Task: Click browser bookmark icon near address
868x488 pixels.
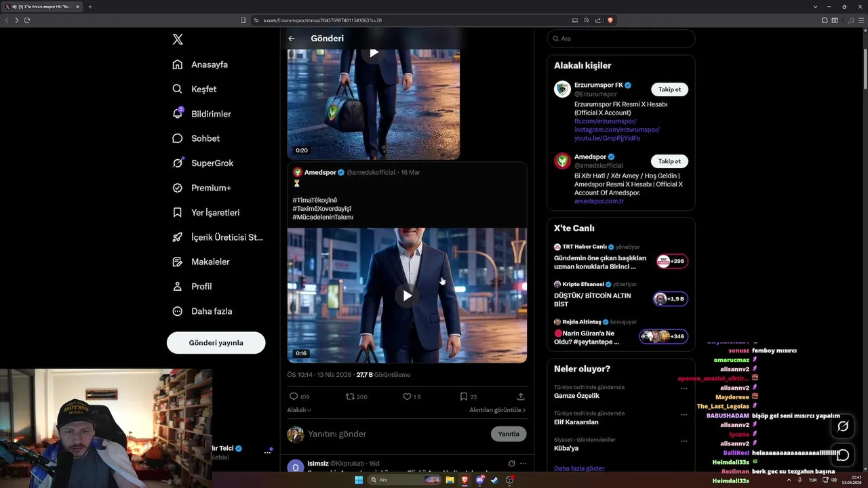Action: point(243,20)
